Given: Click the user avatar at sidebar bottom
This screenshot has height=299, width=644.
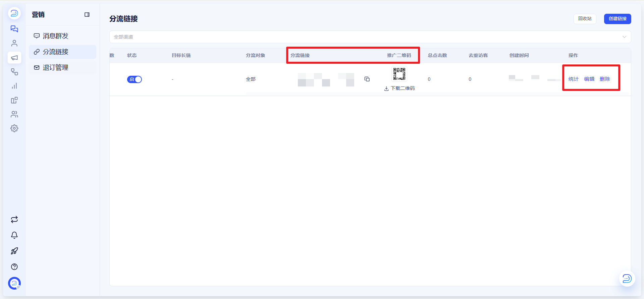Looking at the screenshot, I should tap(14, 283).
